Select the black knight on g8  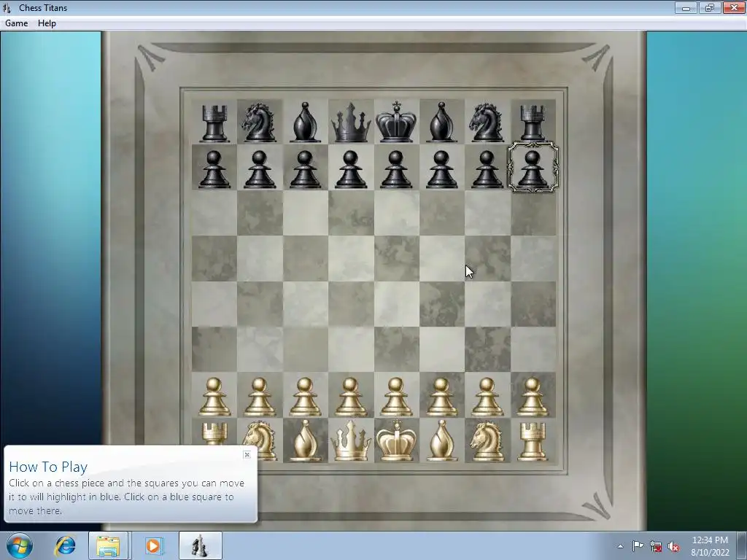click(x=487, y=122)
